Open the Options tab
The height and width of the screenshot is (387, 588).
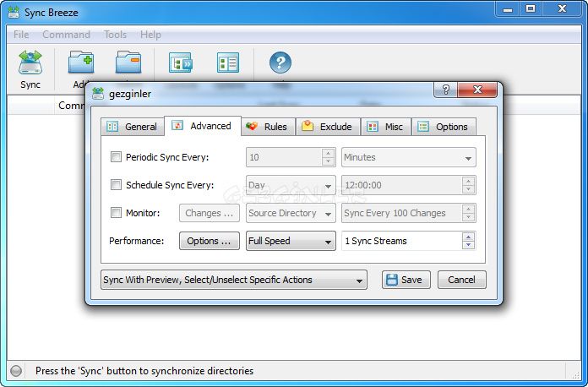tap(444, 127)
